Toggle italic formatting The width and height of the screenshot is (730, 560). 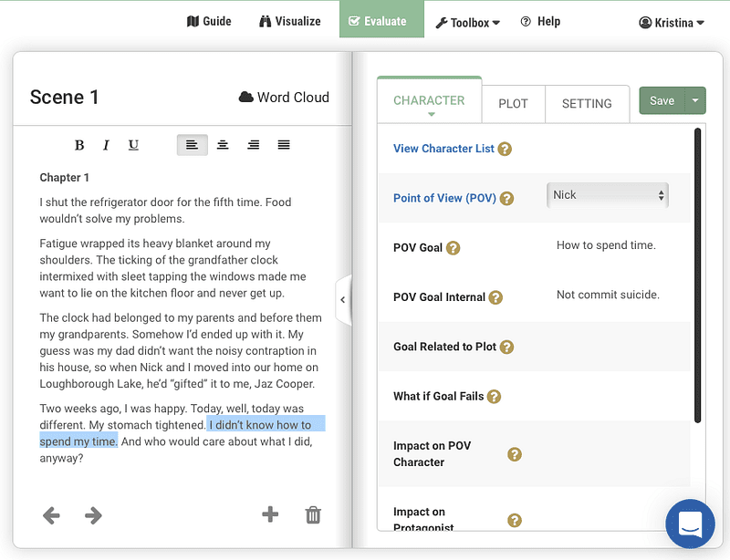point(106,145)
